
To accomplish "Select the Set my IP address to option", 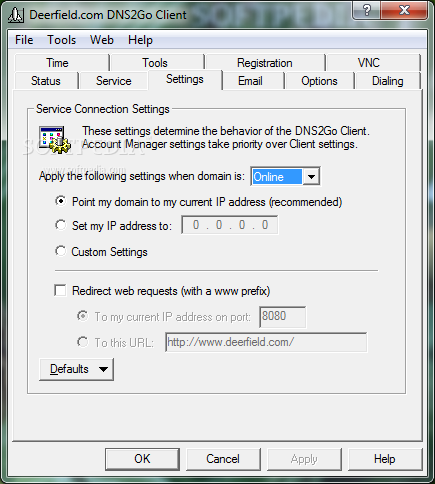I will click(60, 225).
